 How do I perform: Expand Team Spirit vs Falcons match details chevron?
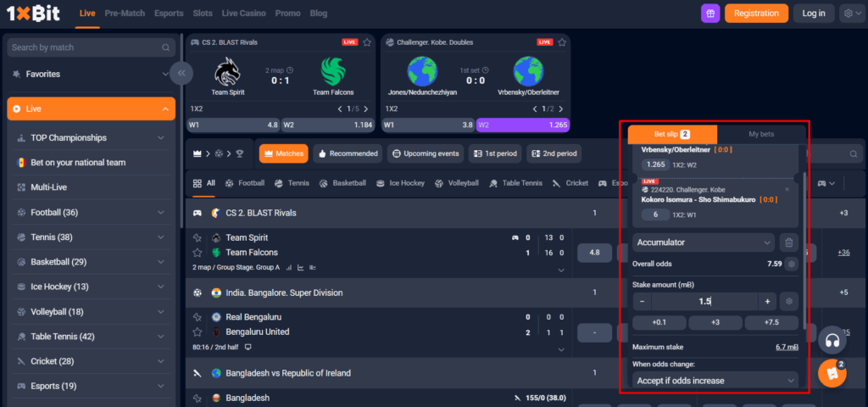[561, 270]
